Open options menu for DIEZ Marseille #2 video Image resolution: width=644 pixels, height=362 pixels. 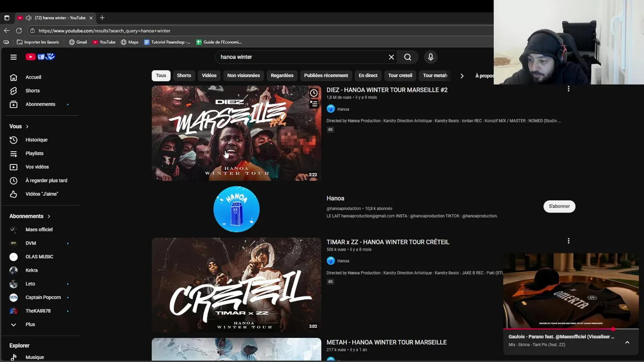569,89
